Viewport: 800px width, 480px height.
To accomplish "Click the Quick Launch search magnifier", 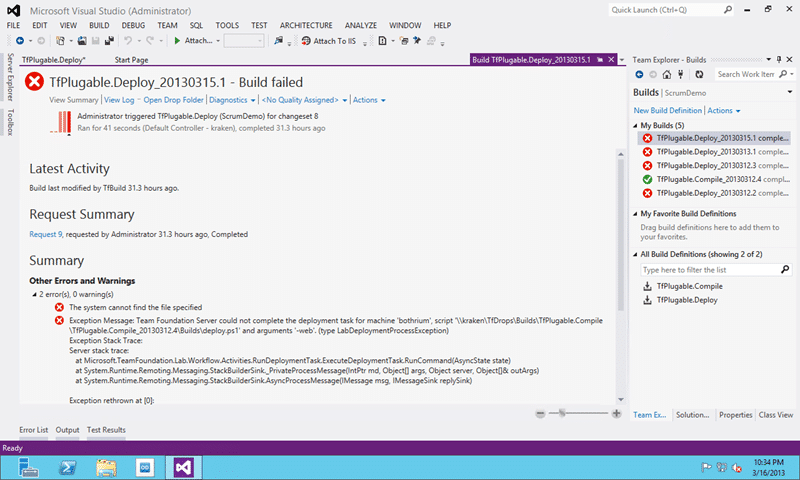I will (728, 10).
